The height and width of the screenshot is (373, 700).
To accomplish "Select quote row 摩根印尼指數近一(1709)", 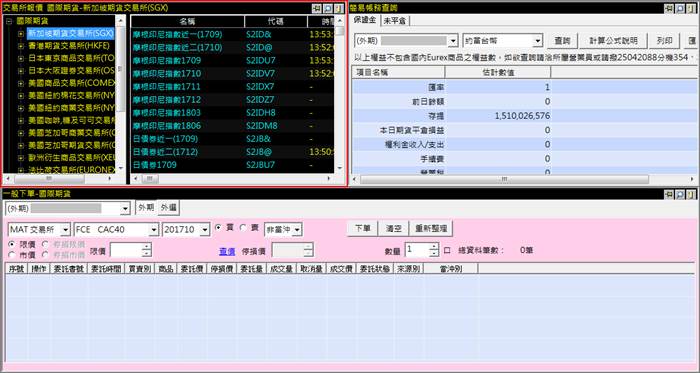I will click(232, 34).
